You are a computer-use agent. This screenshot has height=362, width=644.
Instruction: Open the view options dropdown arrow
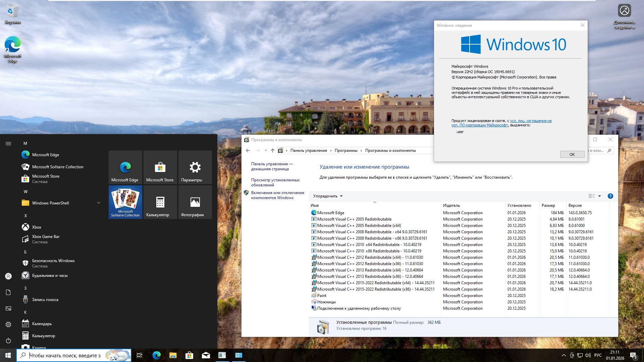pyautogui.click(x=599, y=196)
